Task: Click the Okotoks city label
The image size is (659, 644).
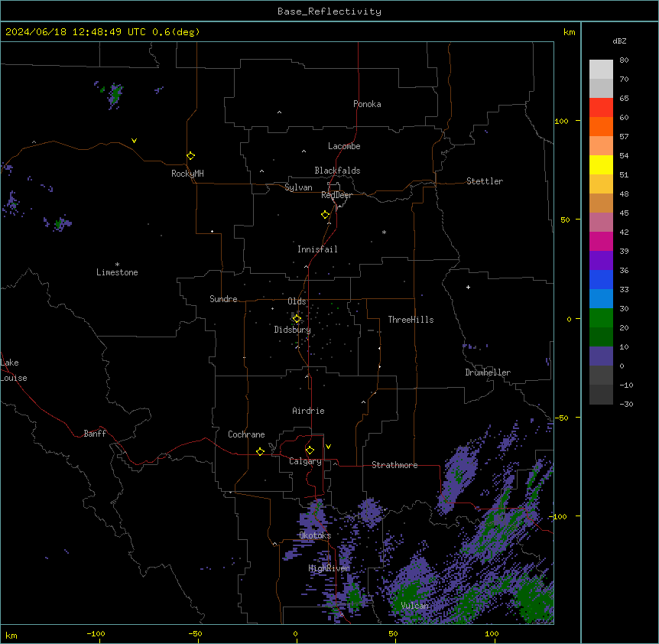Action: point(315,535)
